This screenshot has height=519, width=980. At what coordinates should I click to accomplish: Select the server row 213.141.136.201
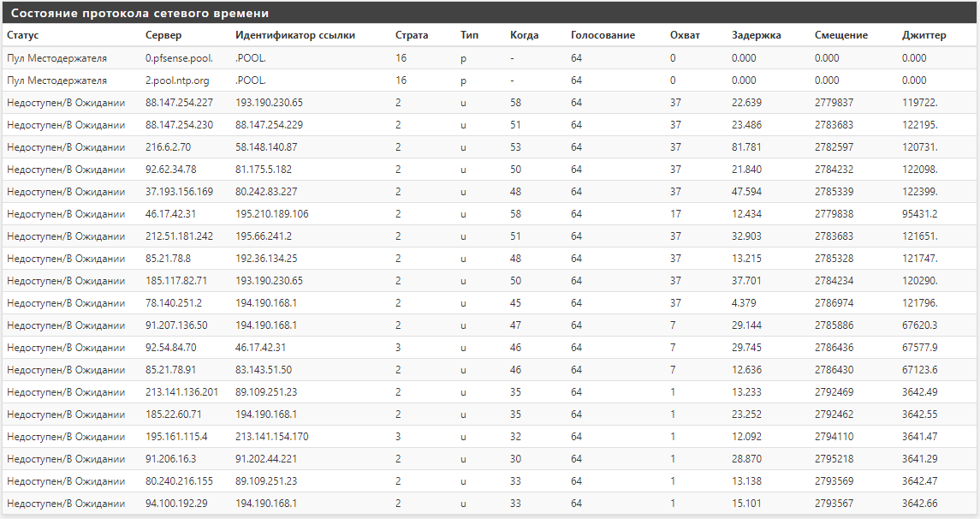pos(181,392)
